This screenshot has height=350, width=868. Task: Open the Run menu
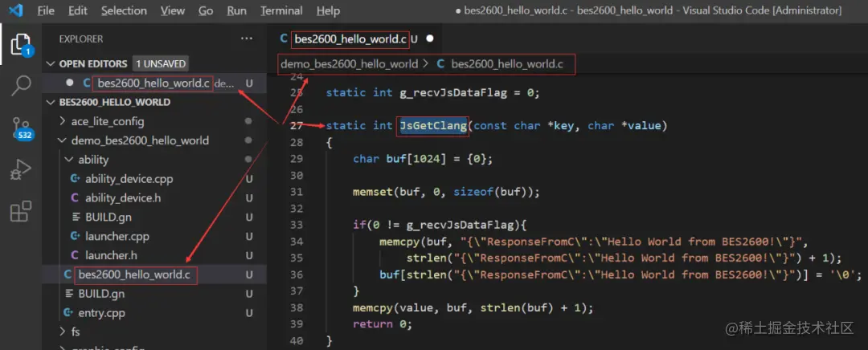pos(236,10)
